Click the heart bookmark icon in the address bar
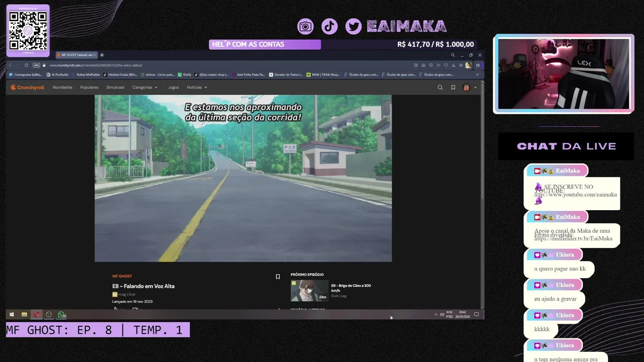The image size is (644, 362). (x=446, y=65)
